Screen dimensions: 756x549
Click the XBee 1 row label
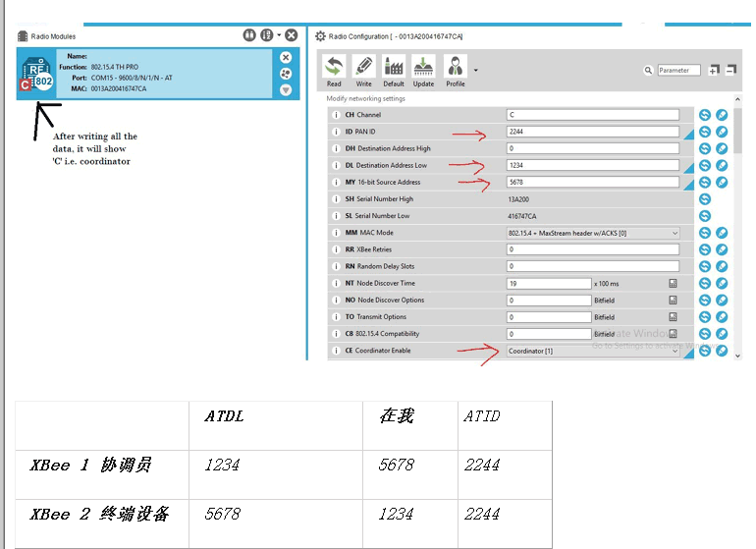tap(90, 466)
